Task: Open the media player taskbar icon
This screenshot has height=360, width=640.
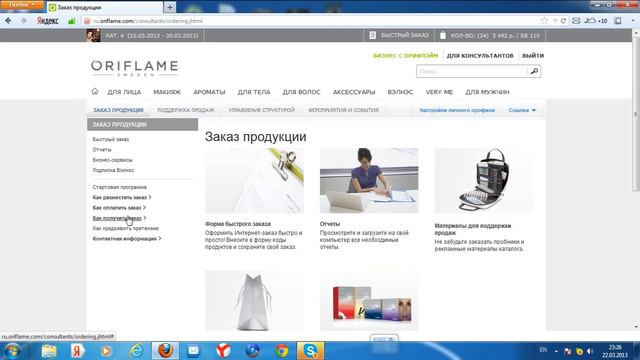Action: pyautogui.click(x=106, y=351)
